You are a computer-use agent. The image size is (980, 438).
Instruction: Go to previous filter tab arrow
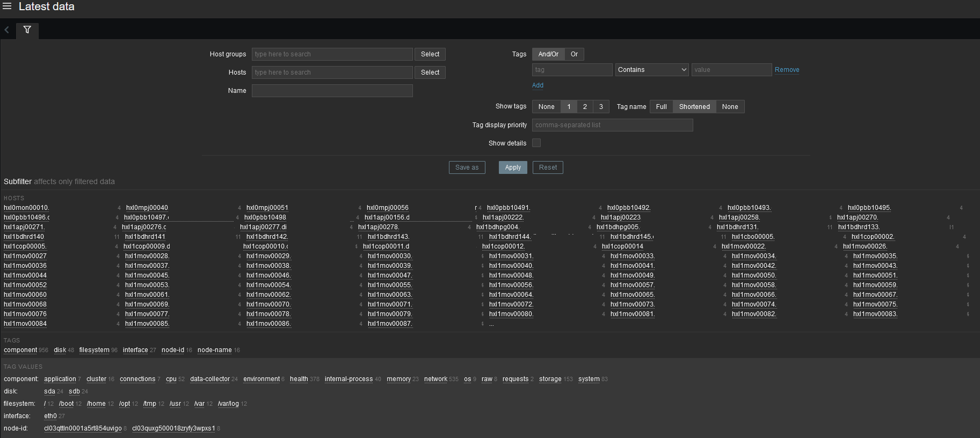(7, 30)
